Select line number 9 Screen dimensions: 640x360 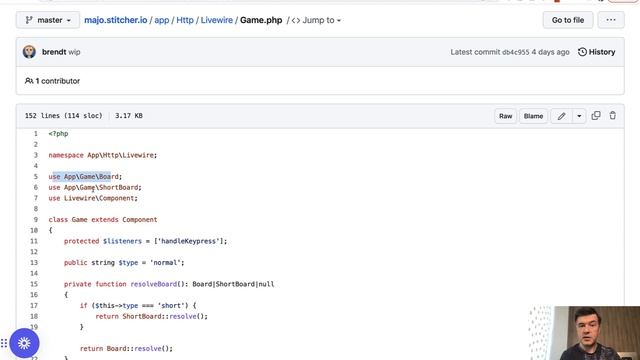tap(36, 220)
